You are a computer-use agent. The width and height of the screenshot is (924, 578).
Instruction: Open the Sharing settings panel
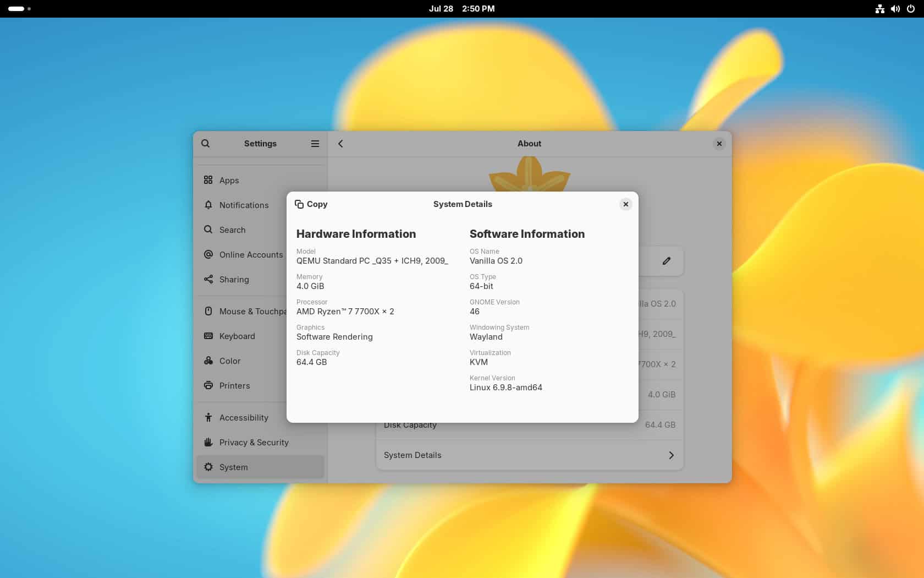click(234, 279)
